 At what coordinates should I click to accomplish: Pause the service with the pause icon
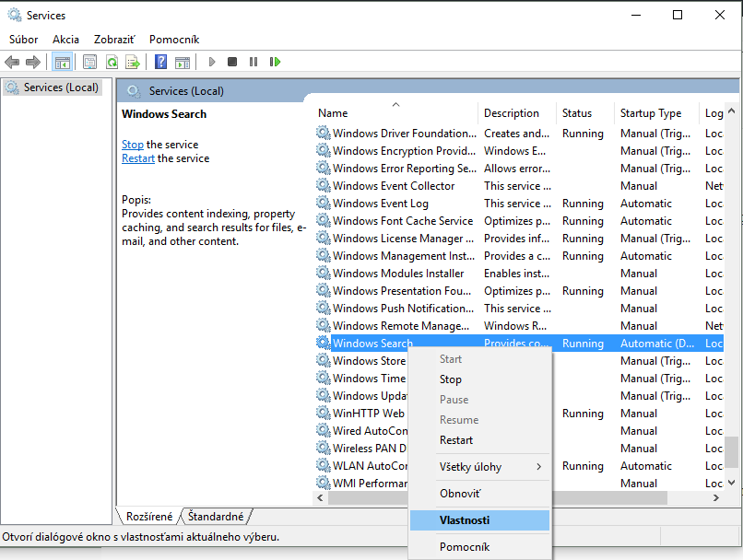click(x=254, y=62)
